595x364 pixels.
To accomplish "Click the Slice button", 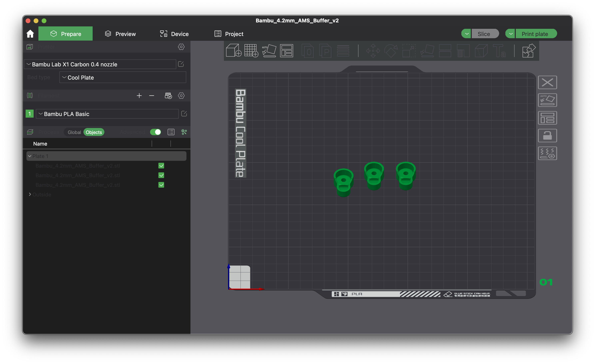I will tap(485, 34).
